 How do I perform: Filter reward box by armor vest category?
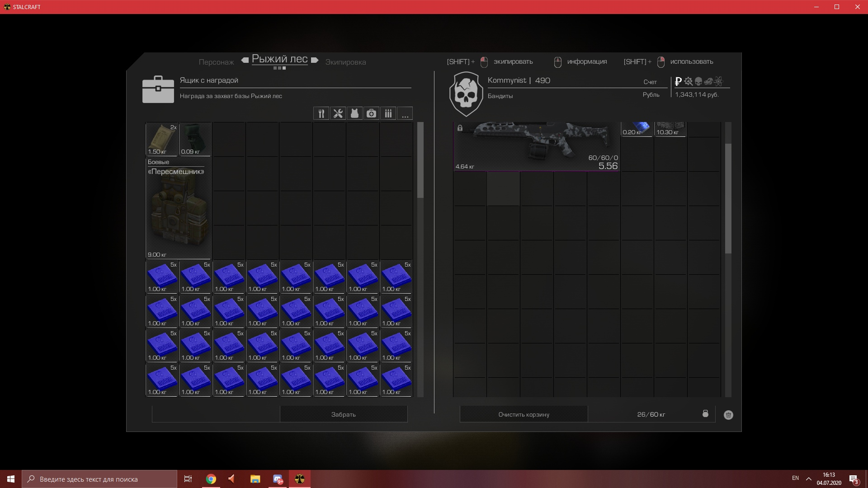354,113
